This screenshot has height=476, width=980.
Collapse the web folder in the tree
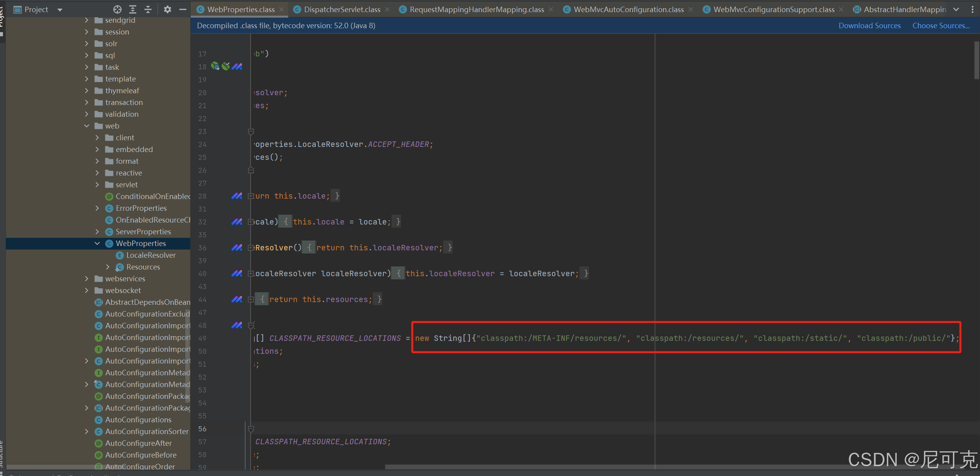pos(87,126)
